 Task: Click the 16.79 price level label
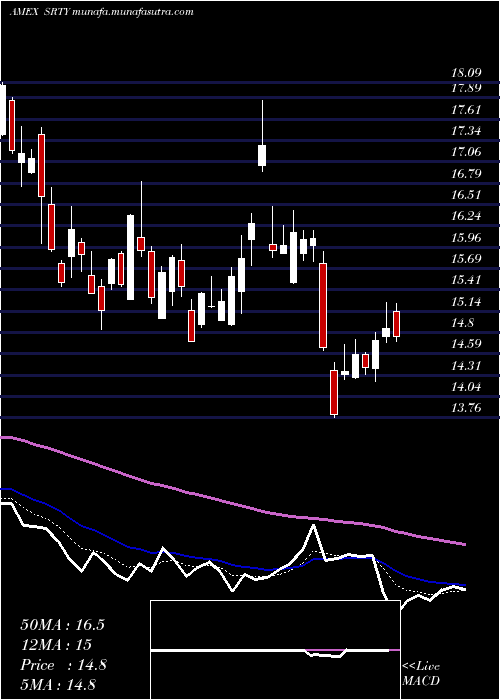pyautogui.click(x=467, y=174)
